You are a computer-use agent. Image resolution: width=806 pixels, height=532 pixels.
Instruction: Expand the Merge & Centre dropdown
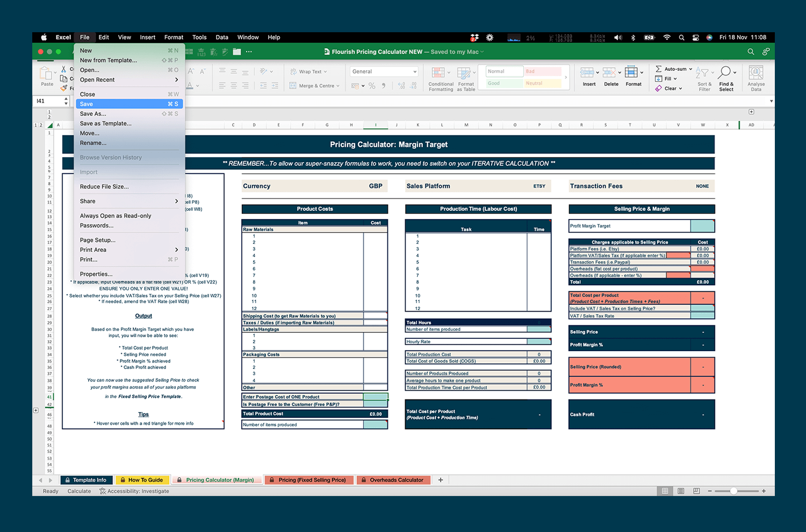pyautogui.click(x=337, y=85)
